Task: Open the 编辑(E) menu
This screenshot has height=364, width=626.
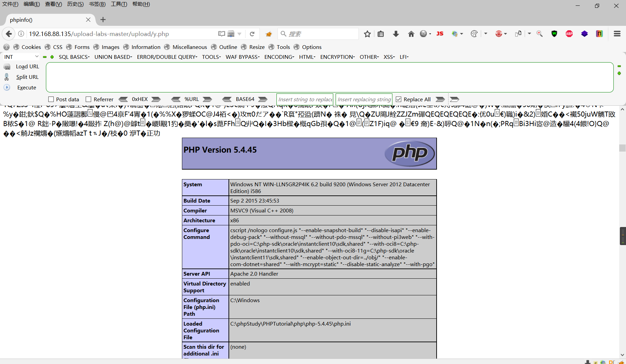Action: click(x=32, y=4)
